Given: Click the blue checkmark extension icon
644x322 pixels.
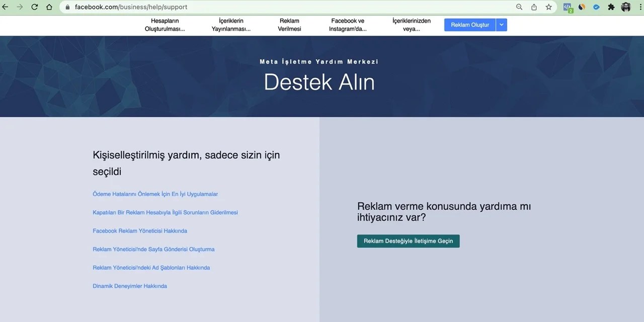Looking at the screenshot, I should (x=596, y=7).
